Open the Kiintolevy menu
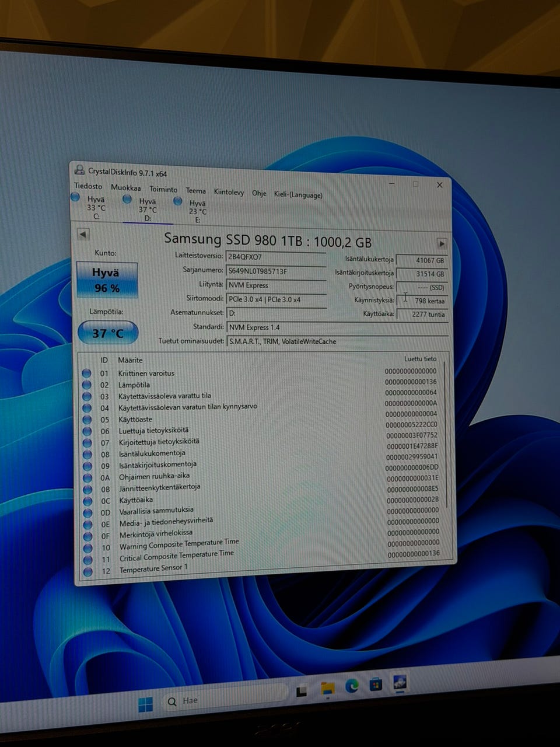 pos(229,192)
